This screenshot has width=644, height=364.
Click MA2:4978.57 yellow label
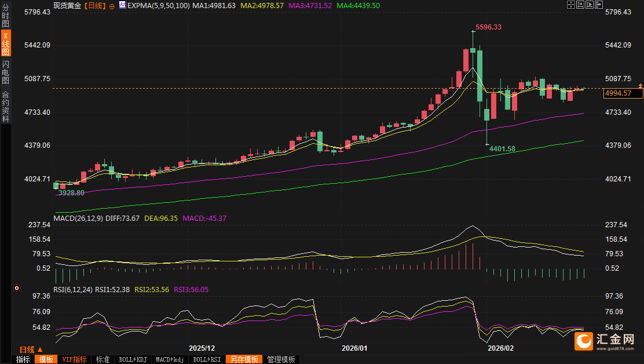coord(262,6)
